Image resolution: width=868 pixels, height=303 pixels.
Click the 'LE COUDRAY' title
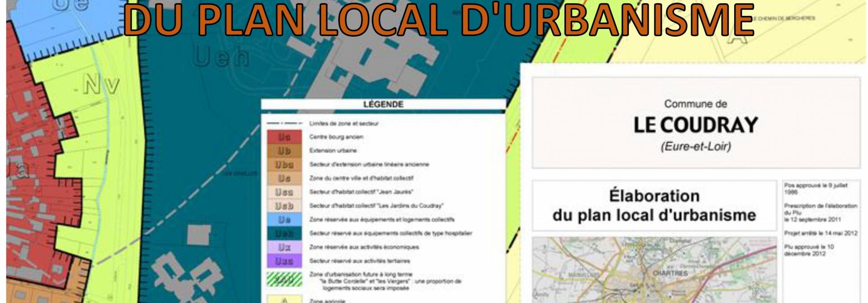tap(695, 125)
